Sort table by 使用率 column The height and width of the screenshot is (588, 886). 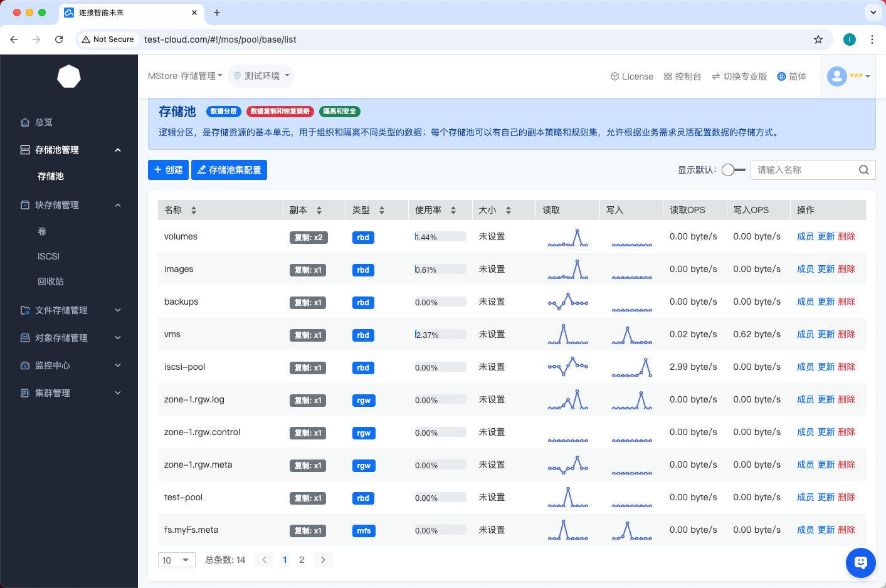tap(453, 210)
